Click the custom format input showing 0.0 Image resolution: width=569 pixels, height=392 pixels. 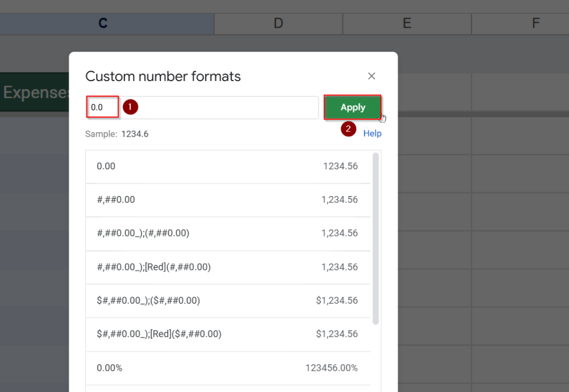(x=102, y=107)
